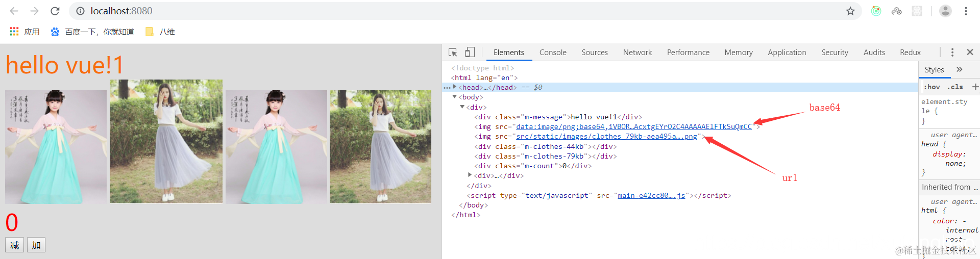Click the clothes_79kb png src link
The image size is (980, 259).
pos(606,136)
